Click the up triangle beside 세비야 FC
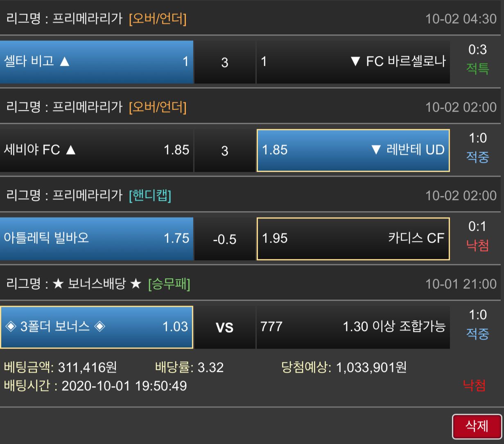This screenshot has height=444, width=504. click(70, 150)
